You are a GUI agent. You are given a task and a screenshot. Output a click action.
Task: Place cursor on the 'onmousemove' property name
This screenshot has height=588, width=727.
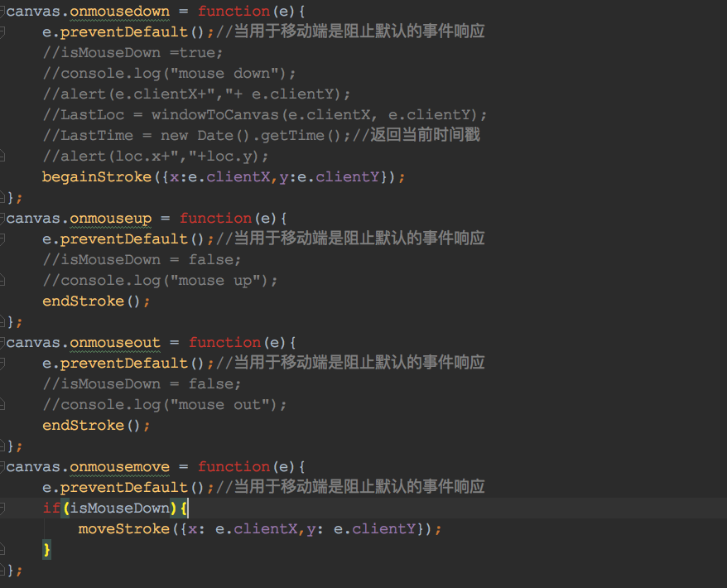(x=119, y=466)
